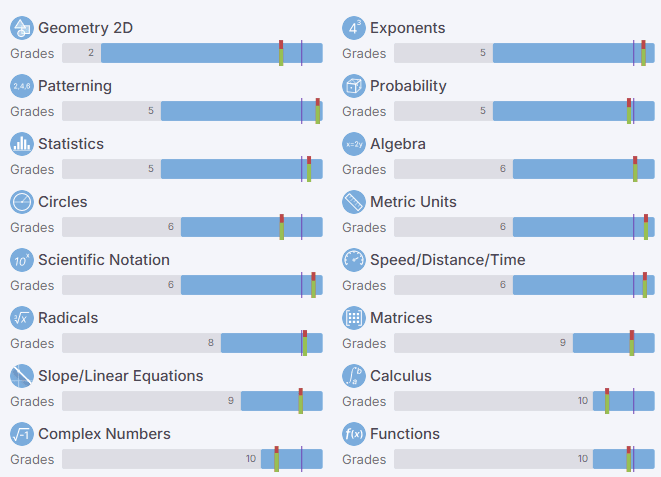Click the Matrices grade 9 bar
Viewport: 661px width, 477px height.
click(x=524, y=343)
